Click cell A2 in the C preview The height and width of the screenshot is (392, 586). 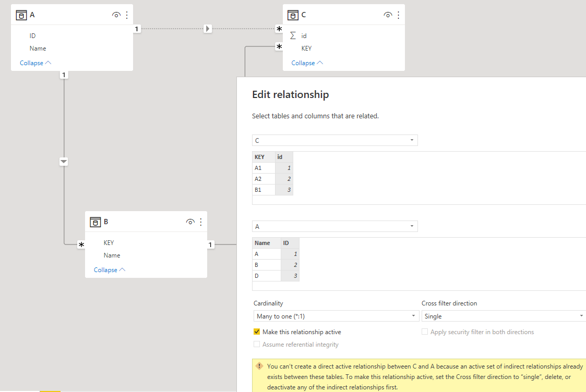(264, 179)
